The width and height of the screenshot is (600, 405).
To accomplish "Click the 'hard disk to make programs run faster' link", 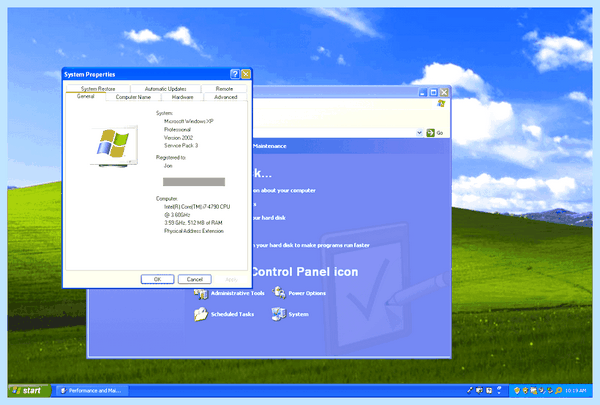I will (x=313, y=245).
